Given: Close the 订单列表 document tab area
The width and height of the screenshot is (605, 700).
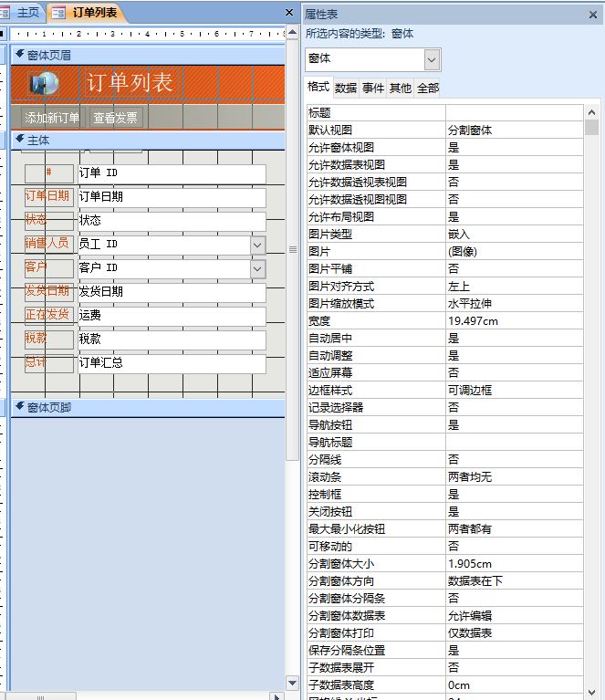Looking at the screenshot, I should click(x=289, y=13).
